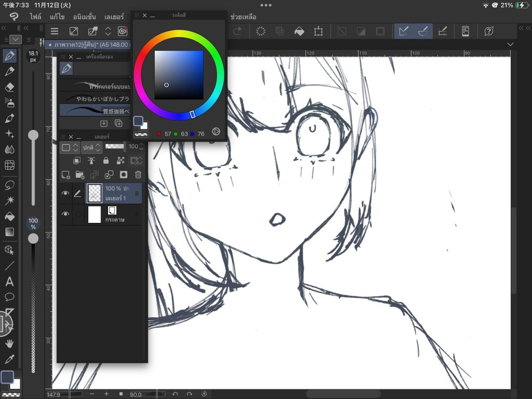Open the up-down arrows in command bar
This screenshot has width=532, height=399.
point(108,31)
